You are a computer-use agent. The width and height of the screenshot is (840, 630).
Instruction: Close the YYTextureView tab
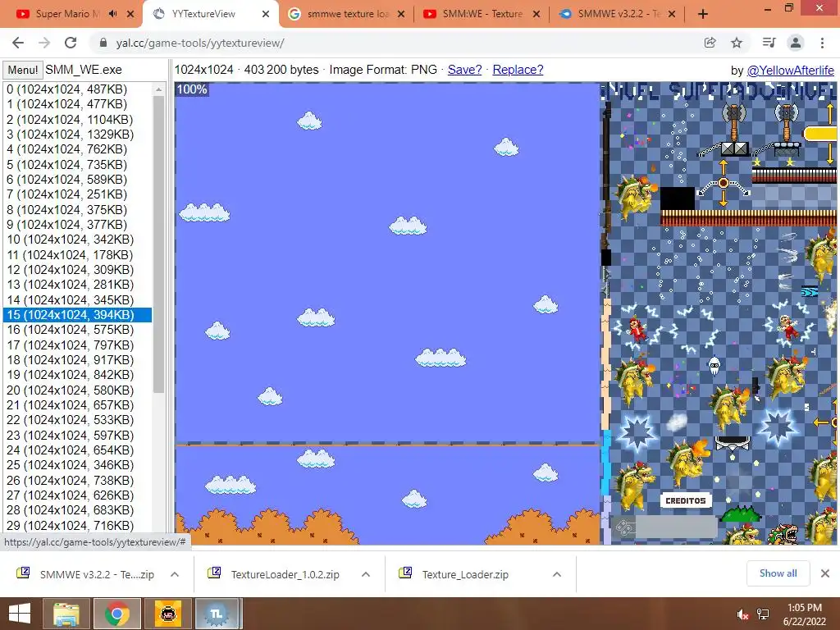pyautogui.click(x=265, y=14)
